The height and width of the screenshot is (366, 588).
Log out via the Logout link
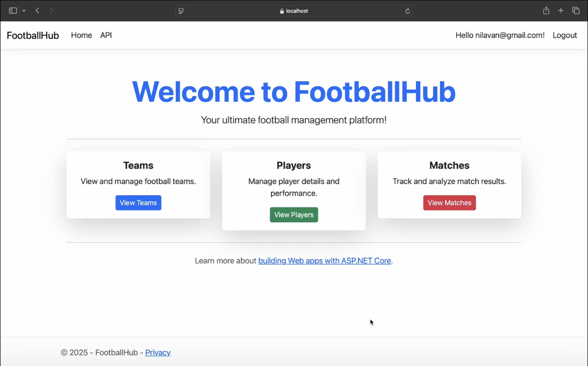[x=565, y=35]
